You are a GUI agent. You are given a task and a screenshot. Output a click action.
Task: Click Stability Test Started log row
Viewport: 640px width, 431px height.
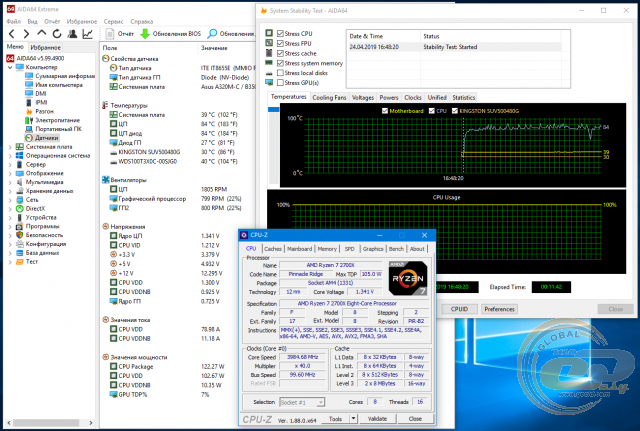455,47
